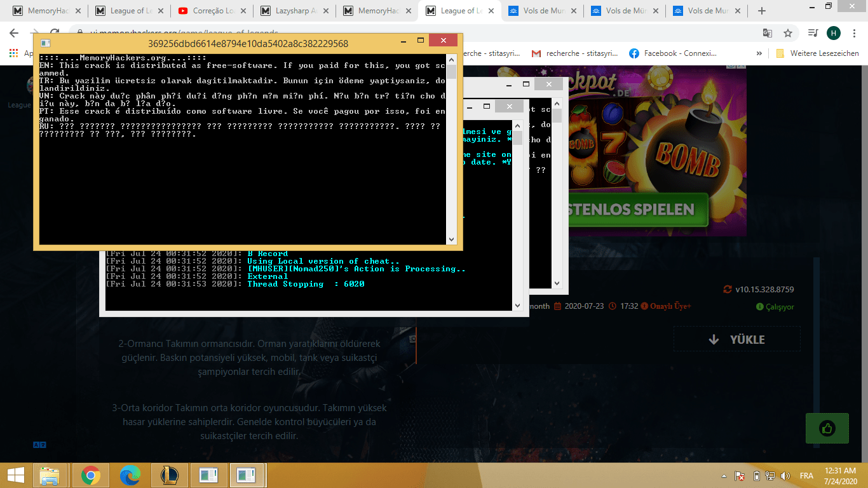
Task: Switch to the YouTube Correção tab
Action: coord(212,11)
